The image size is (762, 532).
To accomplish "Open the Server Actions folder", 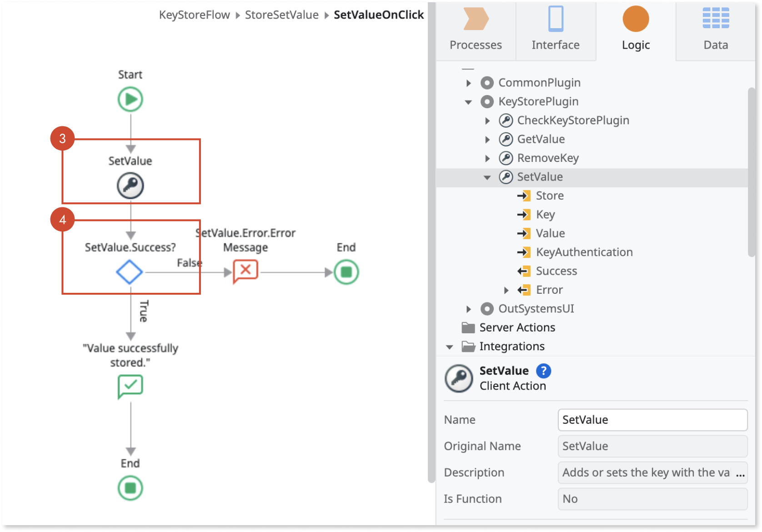I will (517, 327).
